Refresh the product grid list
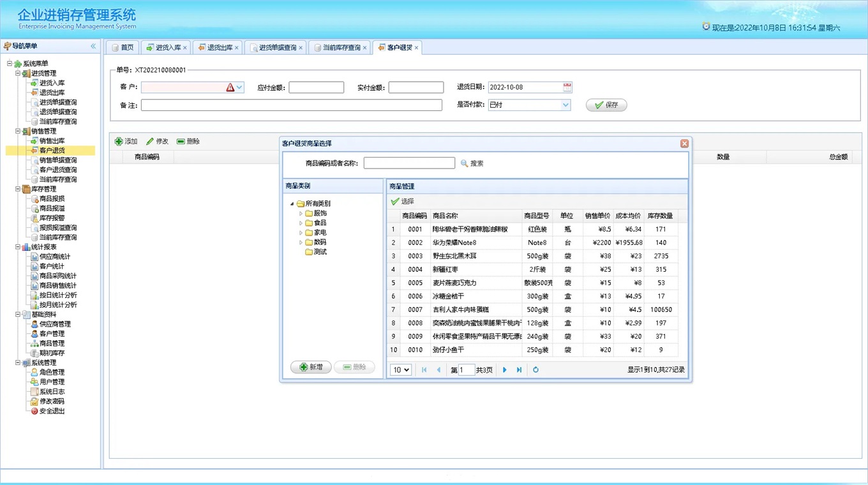This screenshot has height=485, width=868. pos(535,369)
